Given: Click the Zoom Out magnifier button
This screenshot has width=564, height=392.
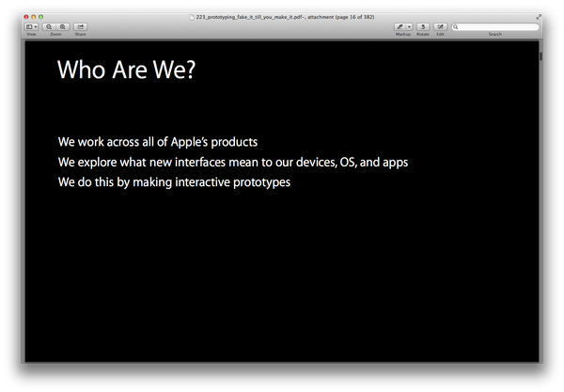Looking at the screenshot, I should (x=49, y=27).
